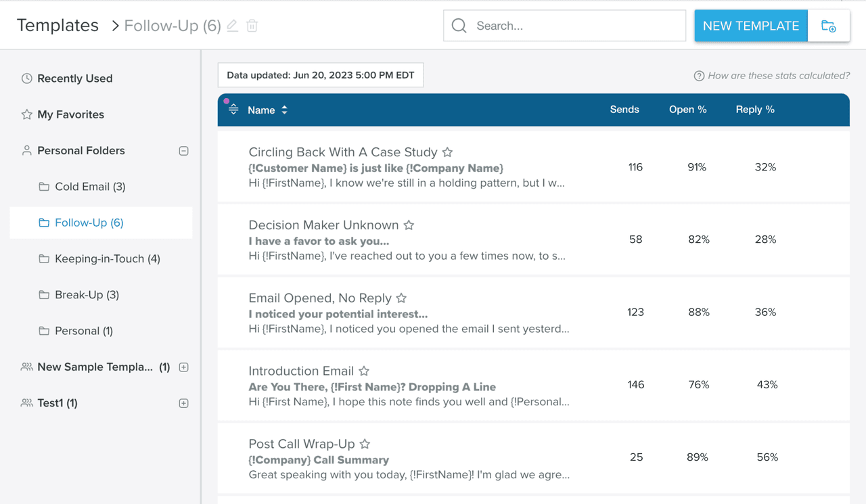This screenshot has height=504, width=866.
Task: Sort templates using the Name sort arrows
Action: point(283,109)
